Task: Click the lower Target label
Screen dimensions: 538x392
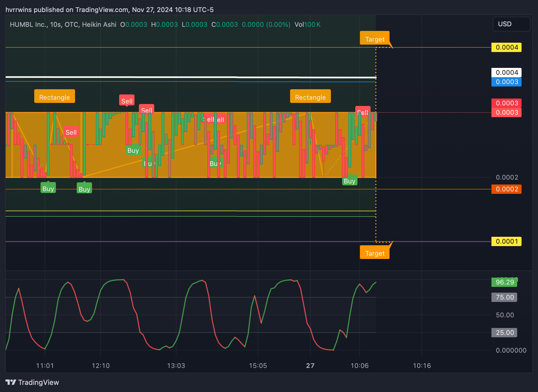Action: pos(375,253)
